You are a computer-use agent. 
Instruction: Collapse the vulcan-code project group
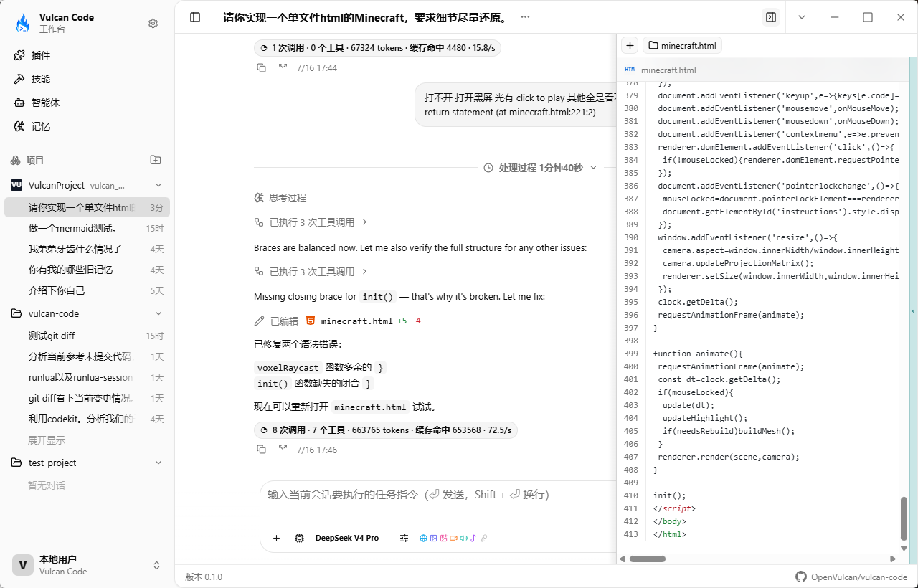tap(158, 313)
